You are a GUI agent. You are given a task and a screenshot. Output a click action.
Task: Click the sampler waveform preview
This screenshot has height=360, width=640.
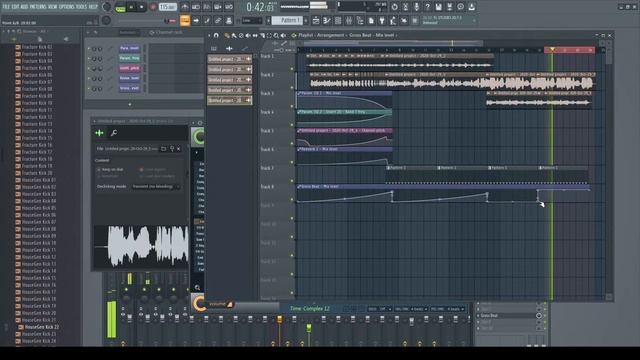(141, 246)
